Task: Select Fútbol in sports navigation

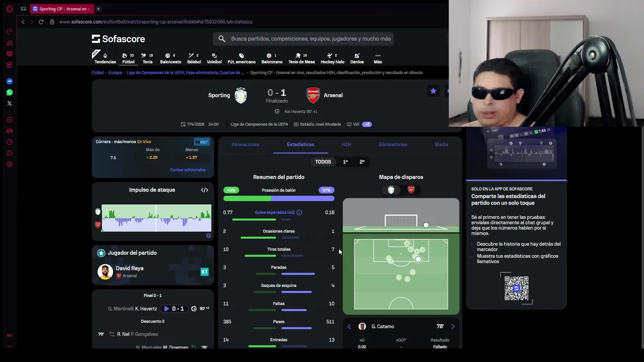Action: (x=128, y=58)
